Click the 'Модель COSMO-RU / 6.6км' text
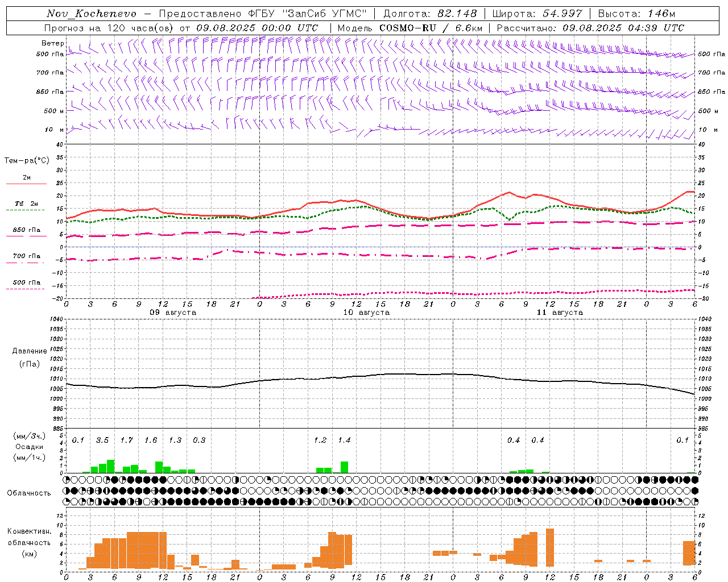 tap(410, 28)
